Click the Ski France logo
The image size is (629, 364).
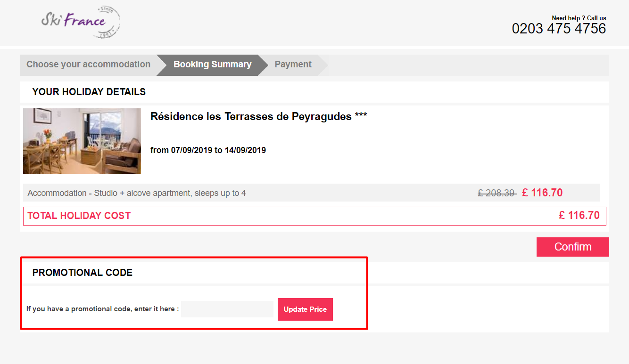(80, 22)
